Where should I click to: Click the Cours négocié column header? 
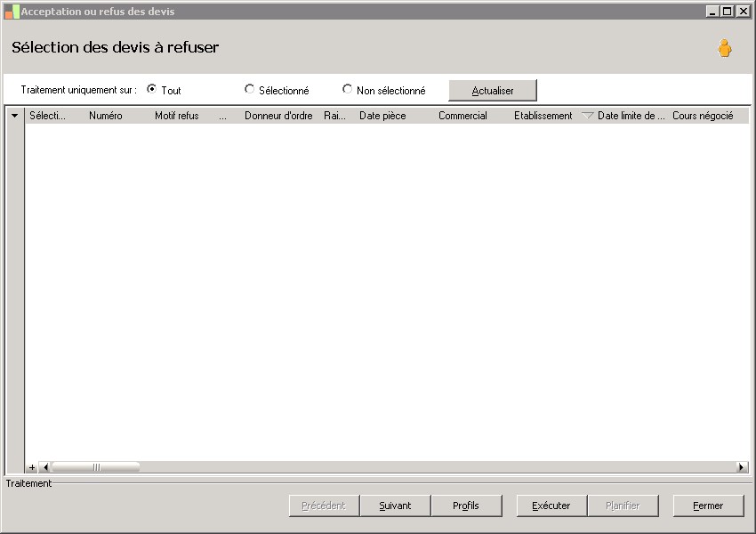703,116
